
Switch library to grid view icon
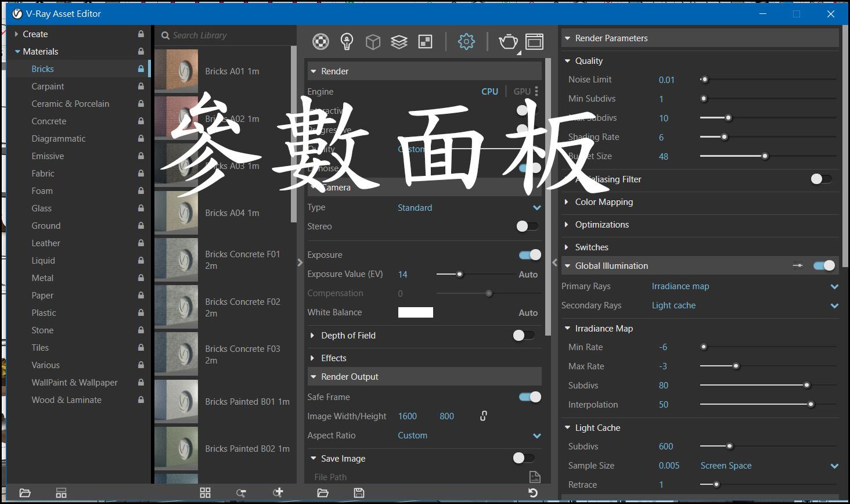click(205, 493)
